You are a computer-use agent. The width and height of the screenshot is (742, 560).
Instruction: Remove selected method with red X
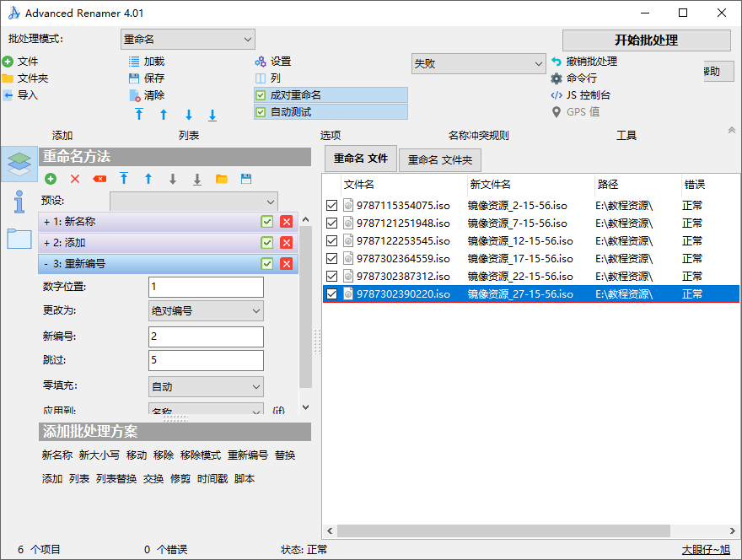point(75,179)
